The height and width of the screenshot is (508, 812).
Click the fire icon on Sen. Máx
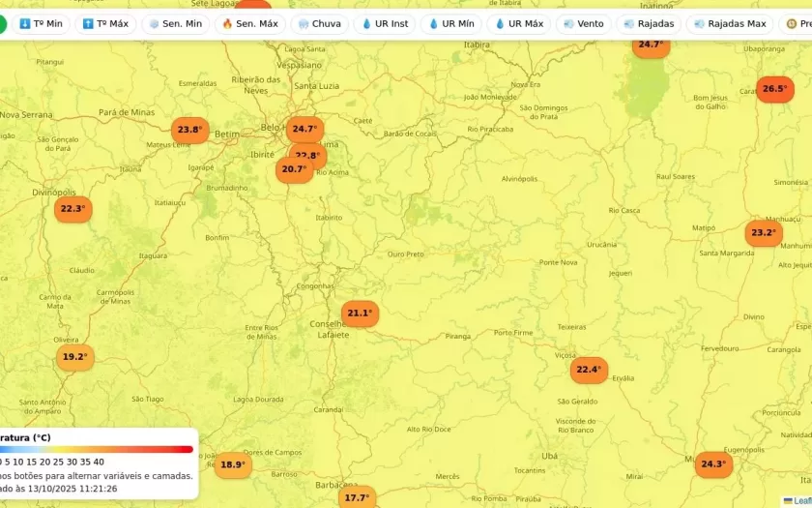[227, 24]
